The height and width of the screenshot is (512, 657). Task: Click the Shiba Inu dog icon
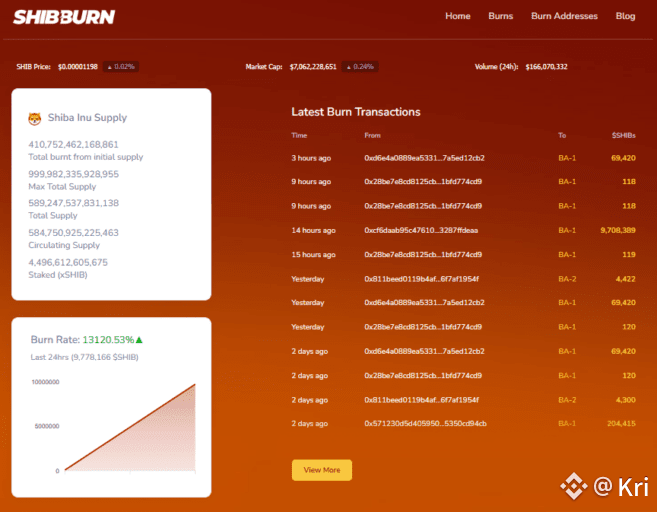click(x=35, y=119)
